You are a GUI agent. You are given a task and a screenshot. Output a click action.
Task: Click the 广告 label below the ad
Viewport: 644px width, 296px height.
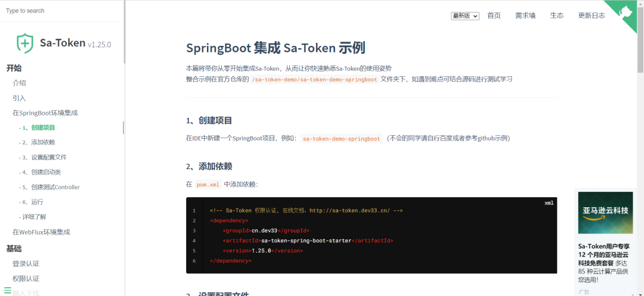tap(584, 292)
